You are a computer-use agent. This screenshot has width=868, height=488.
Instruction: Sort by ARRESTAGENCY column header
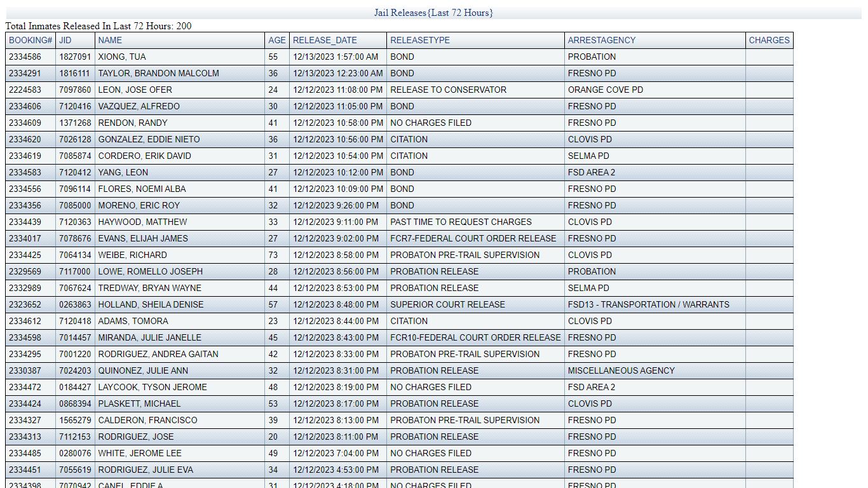[x=602, y=40]
